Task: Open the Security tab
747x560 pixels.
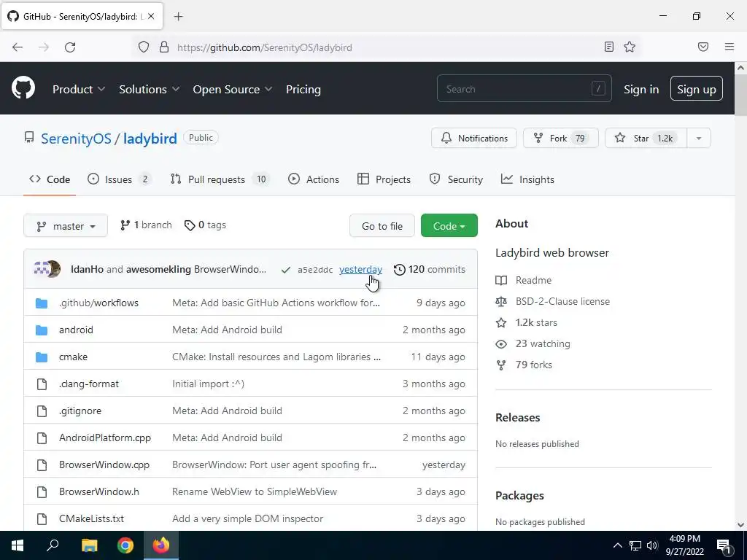Action: pyautogui.click(x=456, y=179)
